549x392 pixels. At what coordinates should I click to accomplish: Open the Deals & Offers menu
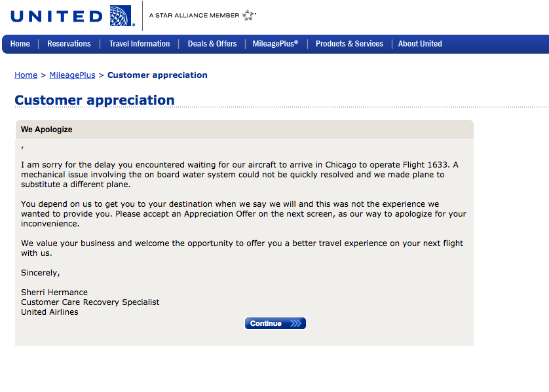coord(212,44)
